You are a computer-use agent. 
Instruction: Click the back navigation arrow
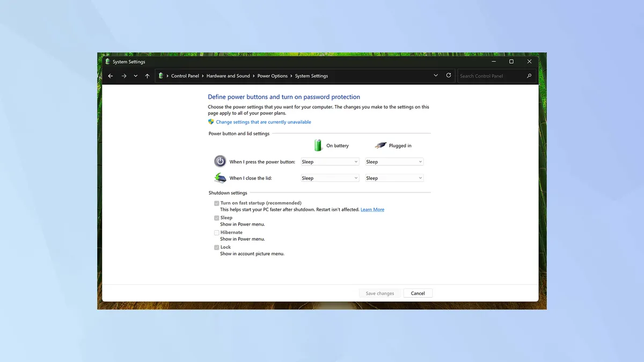110,76
